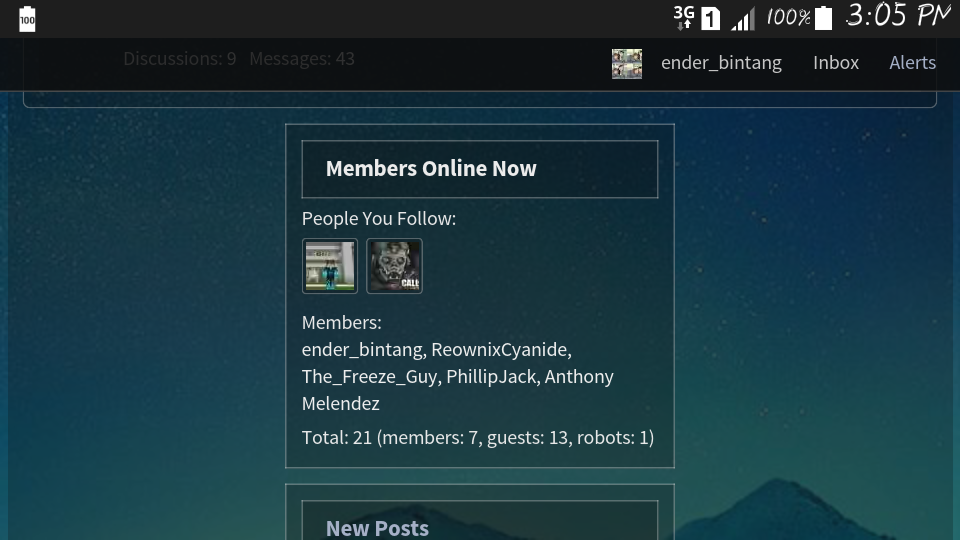Screen dimensions: 960x540
Task: Tap the battery icon beside 100%
Action: click(x=823, y=18)
